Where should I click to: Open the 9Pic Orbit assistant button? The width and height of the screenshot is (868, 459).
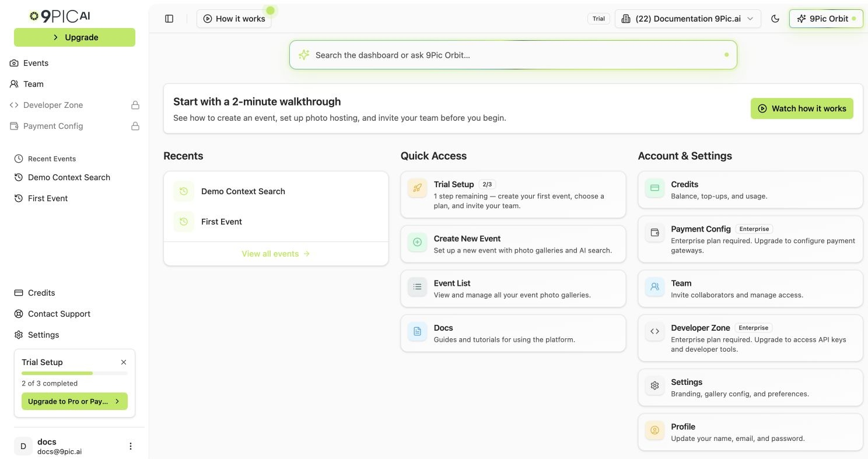pos(826,19)
